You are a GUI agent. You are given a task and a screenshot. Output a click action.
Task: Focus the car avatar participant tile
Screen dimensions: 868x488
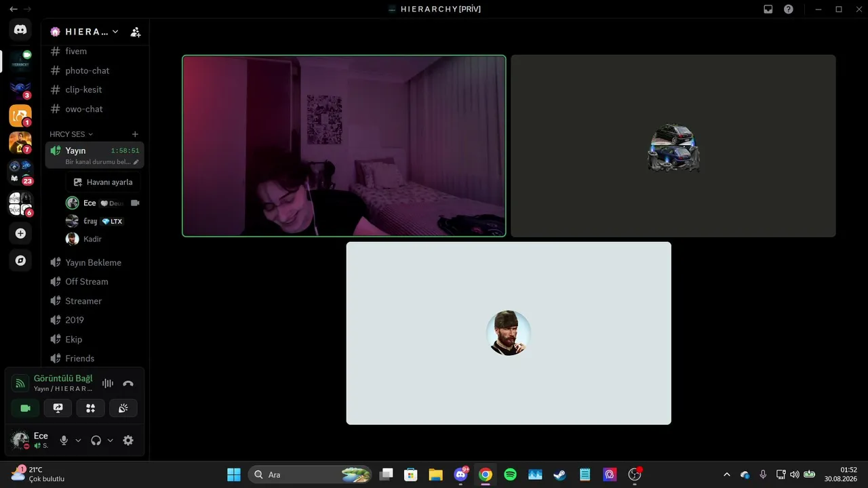click(673, 146)
